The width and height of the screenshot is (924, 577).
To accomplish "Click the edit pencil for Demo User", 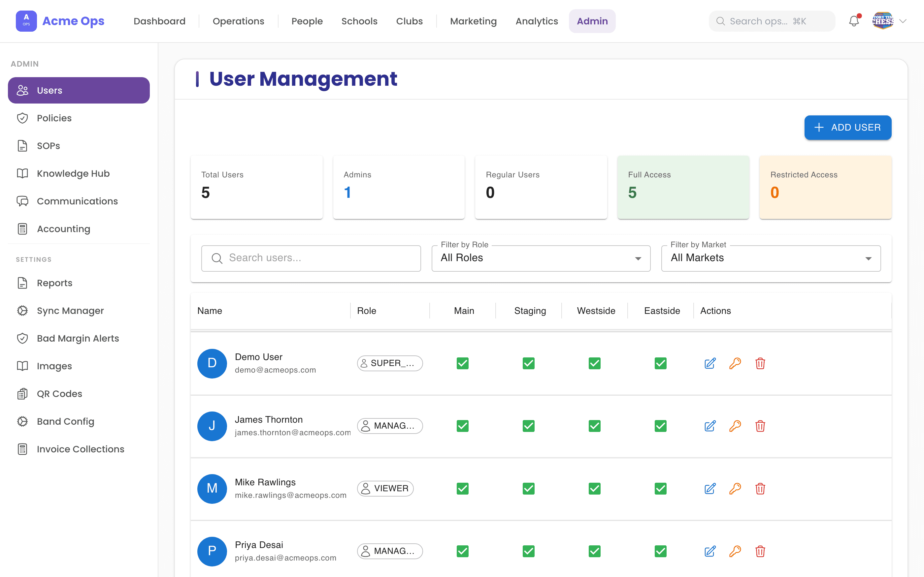I will [x=710, y=363].
